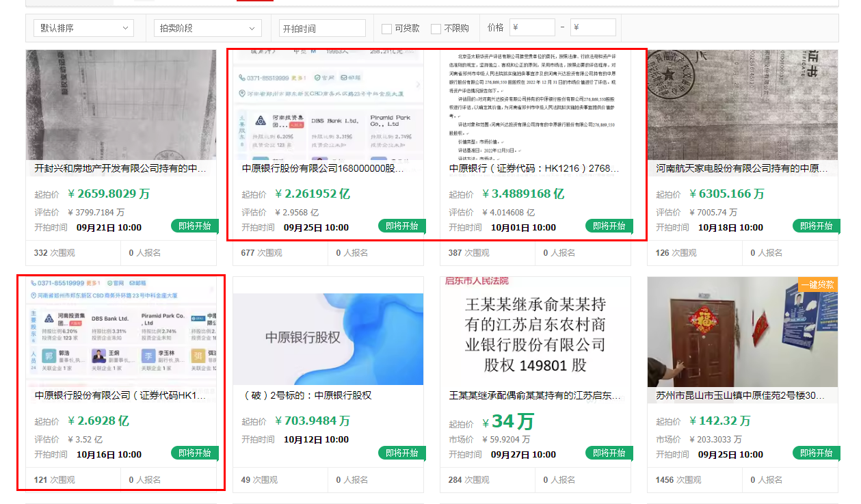Open the HK1216 appraisal document thumbnail
Image resolution: width=861 pixels, height=504 pixels.
[535, 105]
